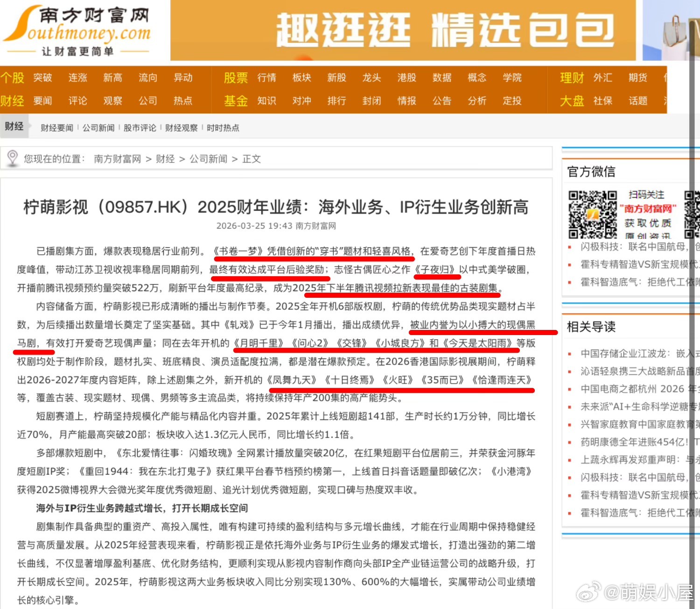Select 港股 in the navigation bar
This screenshot has width=700, height=609.
pos(407,77)
